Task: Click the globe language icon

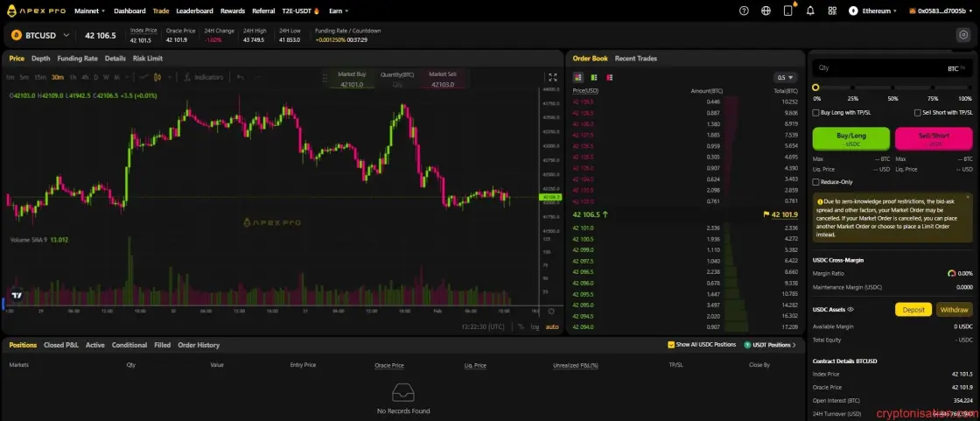Action: [x=766, y=11]
